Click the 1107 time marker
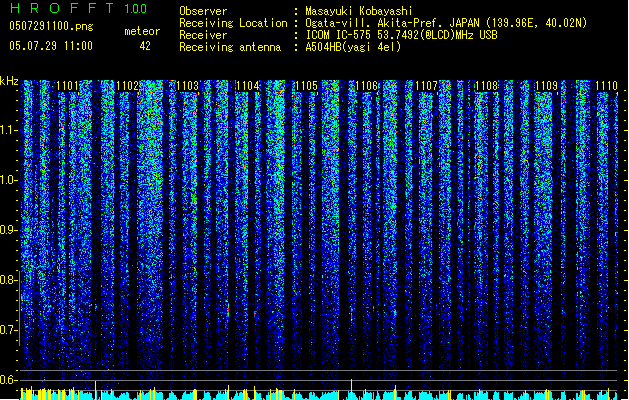The width and height of the screenshot is (629, 400). click(426, 86)
